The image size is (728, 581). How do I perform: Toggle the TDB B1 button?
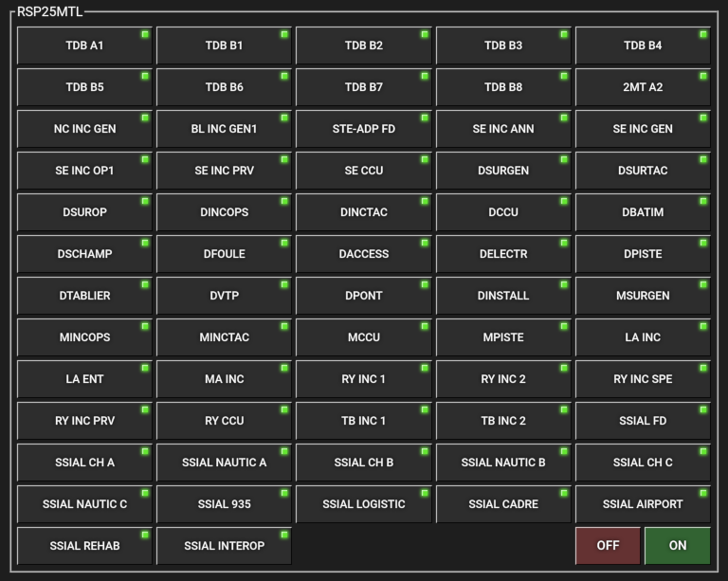225,45
